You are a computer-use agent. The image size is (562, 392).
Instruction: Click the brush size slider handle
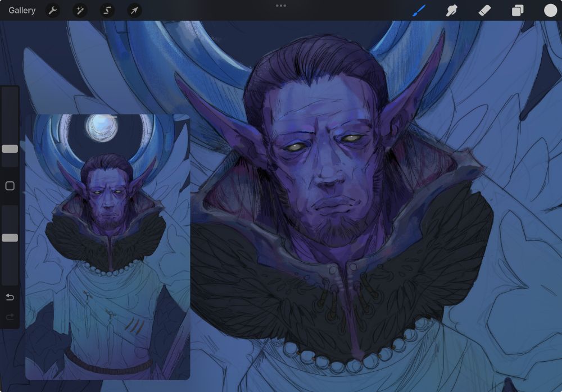pos(10,149)
